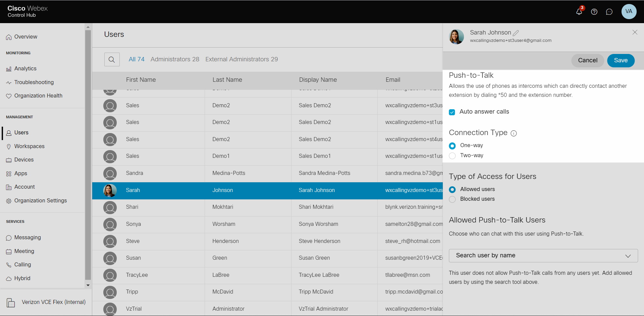Viewport: 644px width, 316px height.
Task: Close the Sarah Johnson details panel
Action: (x=635, y=32)
